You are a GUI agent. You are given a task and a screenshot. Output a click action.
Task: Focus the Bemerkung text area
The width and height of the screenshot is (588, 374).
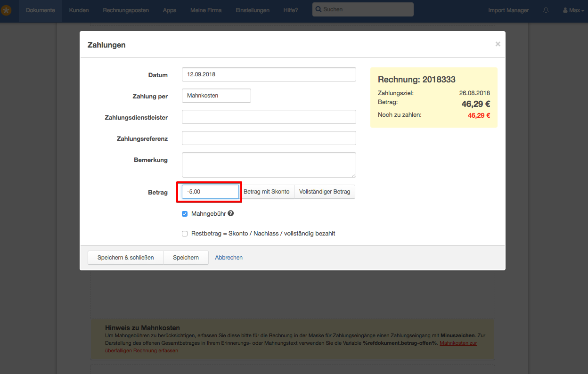tap(269, 165)
